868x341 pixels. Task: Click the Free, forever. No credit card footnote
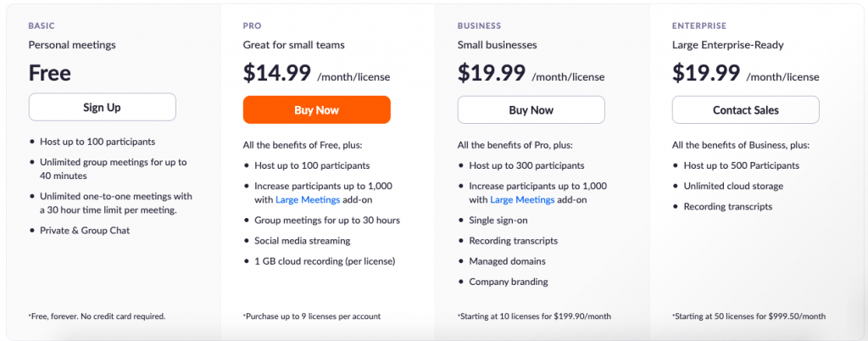[x=97, y=316]
